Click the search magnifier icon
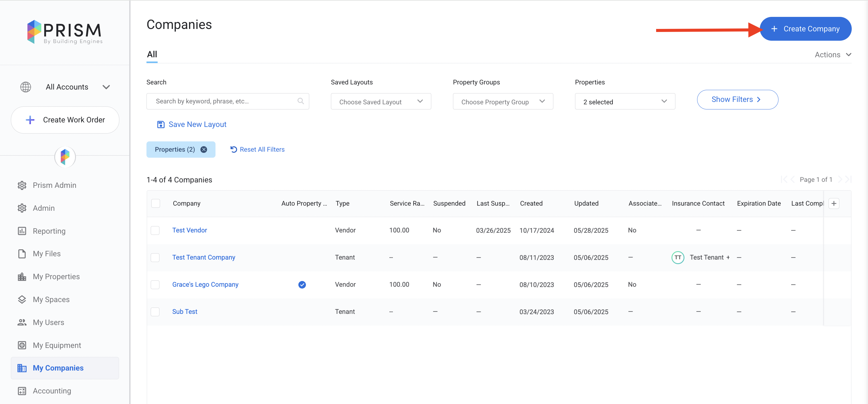The image size is (868, 404). tap(300, 101)
